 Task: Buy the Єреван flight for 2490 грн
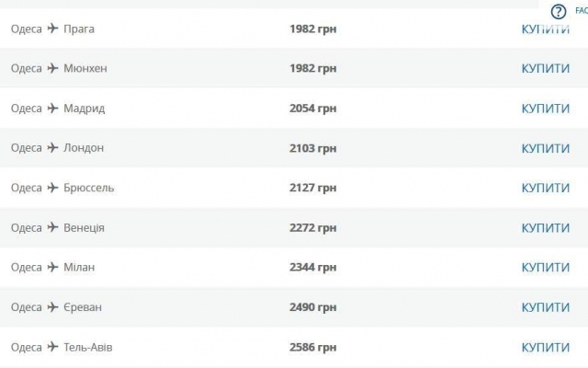[546, 307]
